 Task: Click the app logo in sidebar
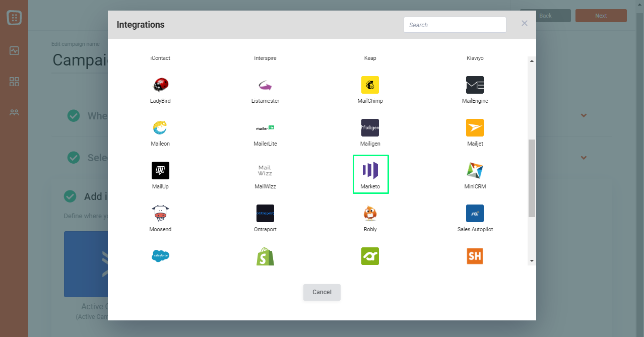pos(14,18)
